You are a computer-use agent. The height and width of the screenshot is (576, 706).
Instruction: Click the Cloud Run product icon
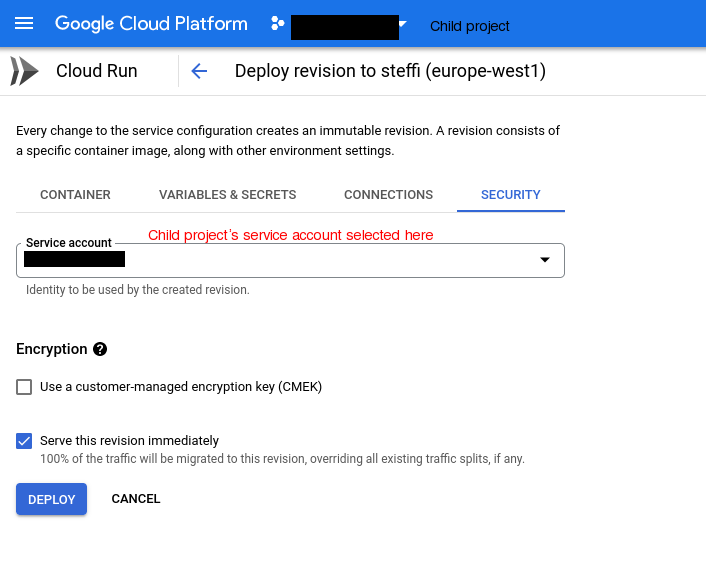coord(24,71)
